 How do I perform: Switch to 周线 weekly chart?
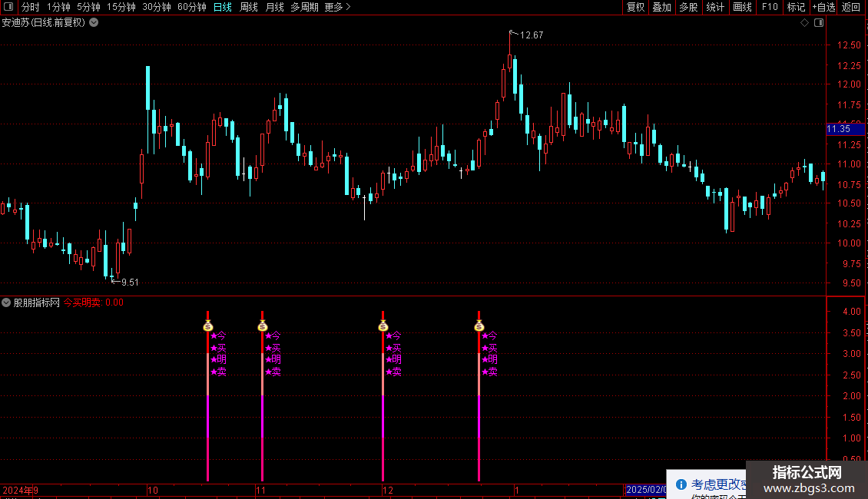pos(249,7)
